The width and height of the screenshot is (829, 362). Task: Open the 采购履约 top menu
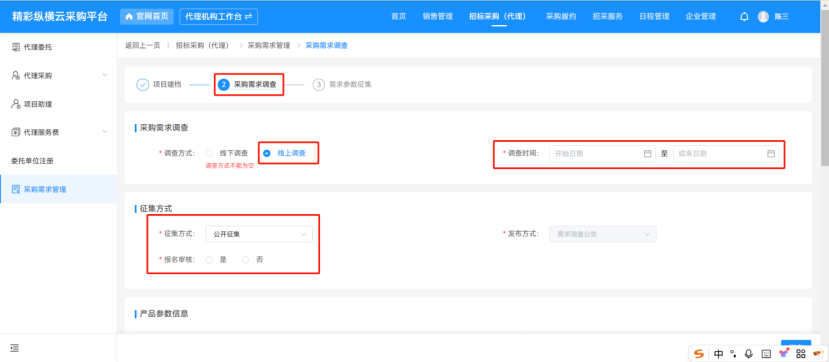pos(561,16)
